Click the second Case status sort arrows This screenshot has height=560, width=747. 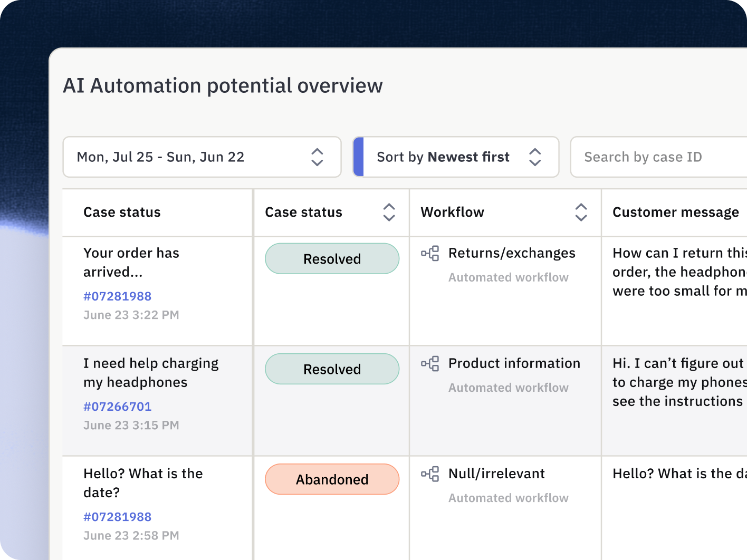coord(389,212)
